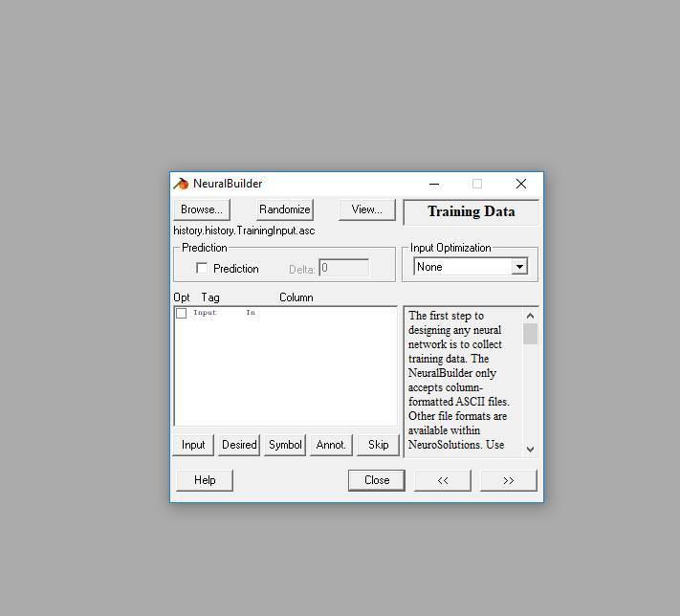Click the Delta input field
This screenshot has width=680, height=616.
344,268
